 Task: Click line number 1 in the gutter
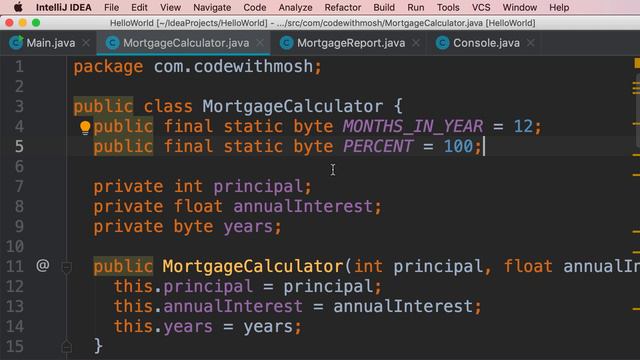19,67
